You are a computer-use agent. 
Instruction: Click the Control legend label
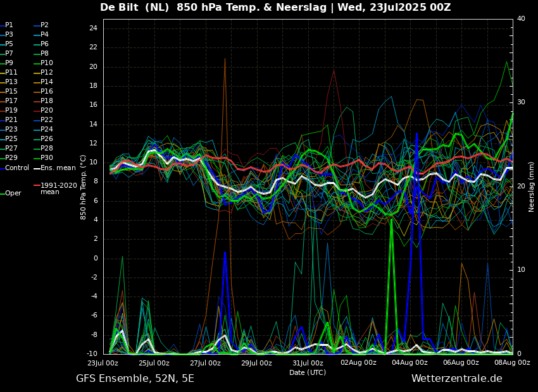(x=17, y=168)
